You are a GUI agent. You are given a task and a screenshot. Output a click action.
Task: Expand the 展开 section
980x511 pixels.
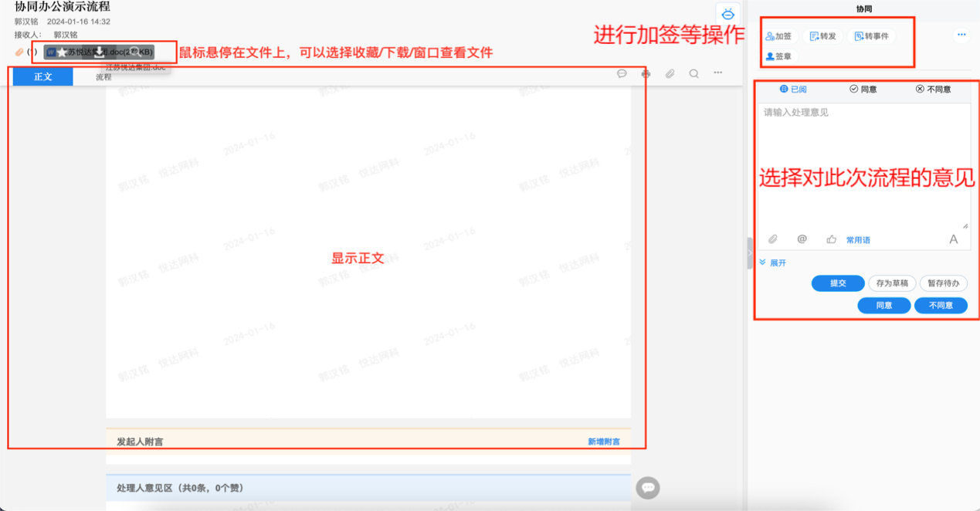[775, 263]
